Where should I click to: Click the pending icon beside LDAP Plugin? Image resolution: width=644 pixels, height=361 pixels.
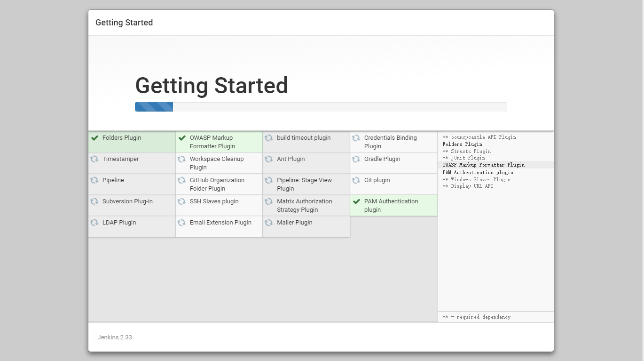[x=94, y=223]
